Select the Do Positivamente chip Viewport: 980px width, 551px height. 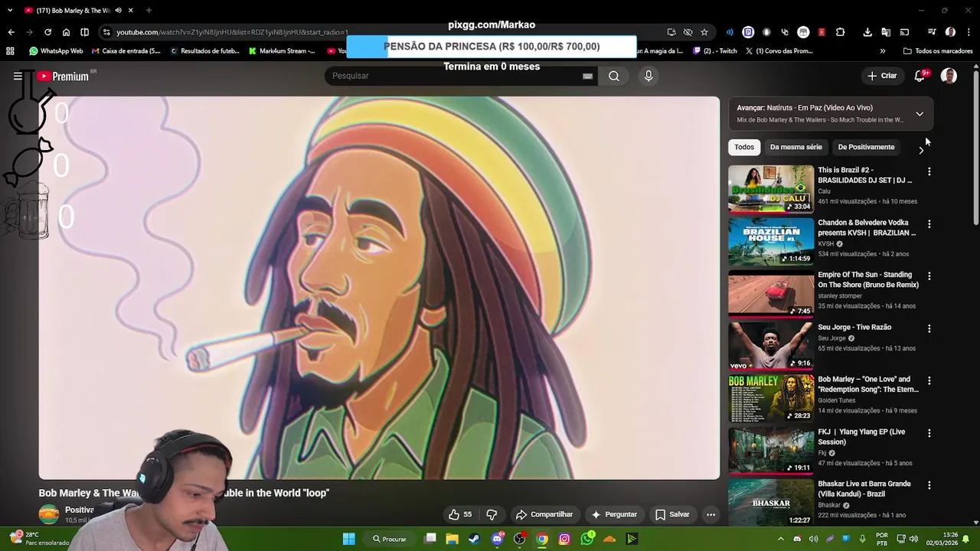tap(866, 147)
